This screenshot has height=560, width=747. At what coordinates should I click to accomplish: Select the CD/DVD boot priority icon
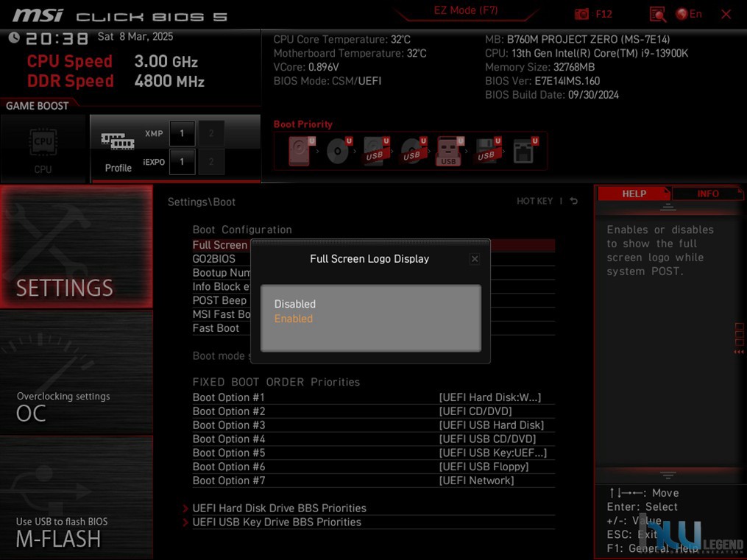(x=339, y=150)
